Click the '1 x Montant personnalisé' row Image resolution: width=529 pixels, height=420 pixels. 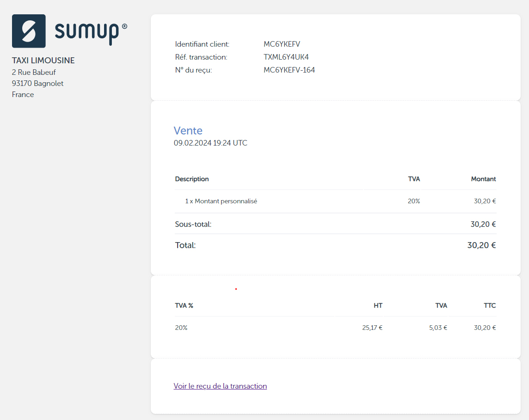(335, 201)
